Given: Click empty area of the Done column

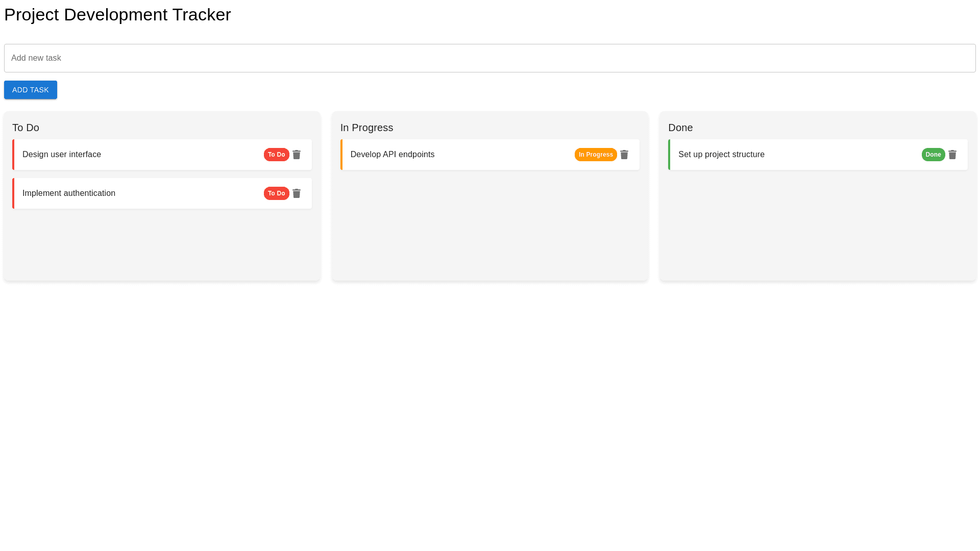Looking at the screenshot, I should coord(818,230).
